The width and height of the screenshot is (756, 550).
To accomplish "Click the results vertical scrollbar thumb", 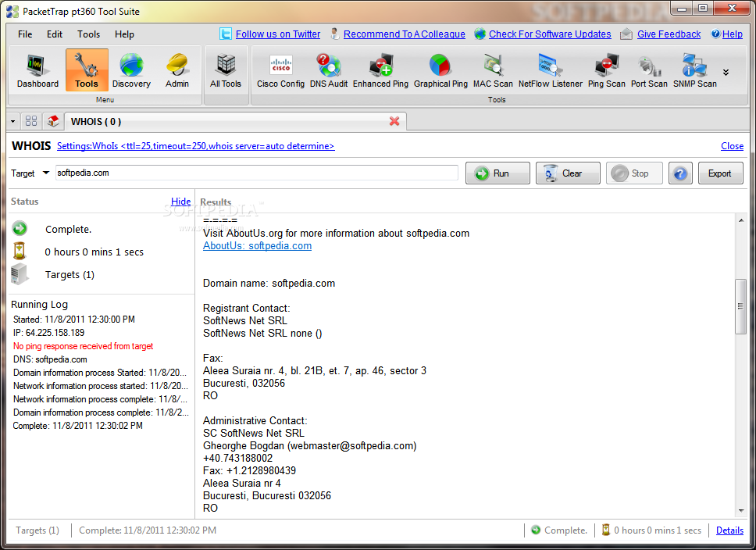I will (740, 306).
